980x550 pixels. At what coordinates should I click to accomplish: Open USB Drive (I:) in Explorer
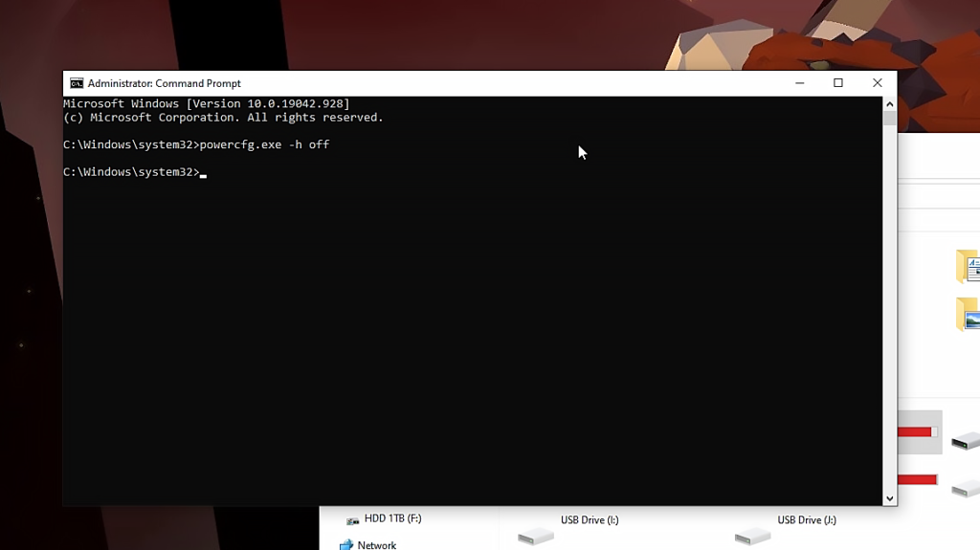(x=590, y=520)
